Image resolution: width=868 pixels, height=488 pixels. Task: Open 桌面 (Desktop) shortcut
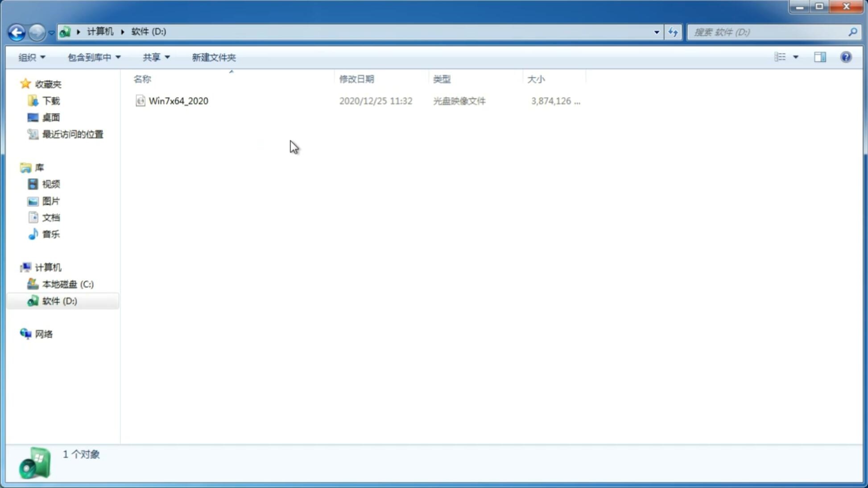(x=51, y=117)
